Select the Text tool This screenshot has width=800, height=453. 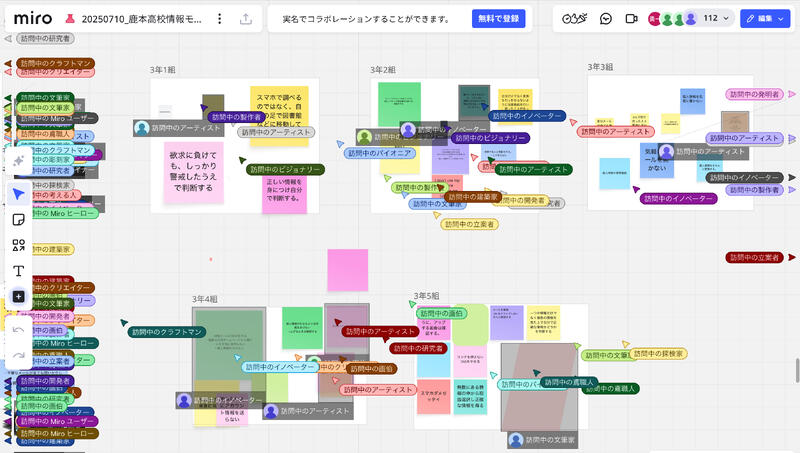click(18, 271)
